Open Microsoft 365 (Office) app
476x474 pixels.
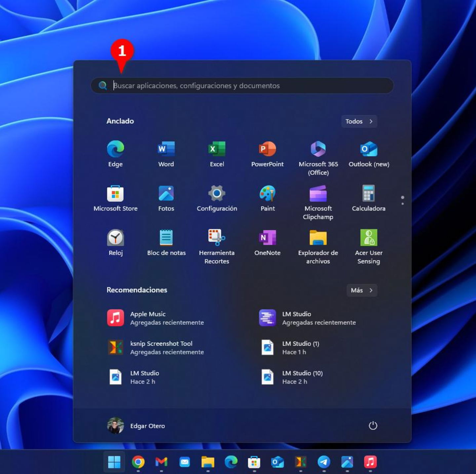[318, 158]
